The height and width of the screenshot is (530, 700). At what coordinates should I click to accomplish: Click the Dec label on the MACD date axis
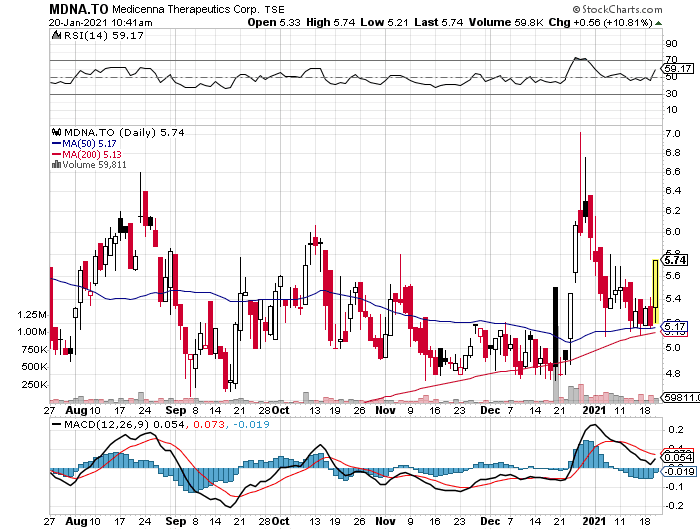pos(490,521)
